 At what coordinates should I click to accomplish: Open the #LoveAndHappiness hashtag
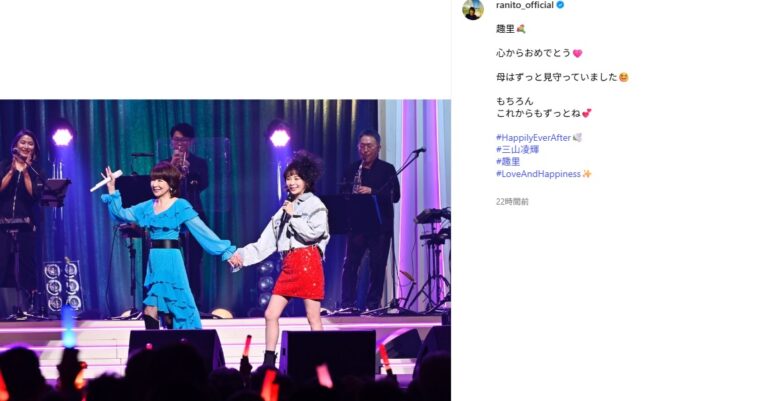pyautogui.click(x=538, y=174)
